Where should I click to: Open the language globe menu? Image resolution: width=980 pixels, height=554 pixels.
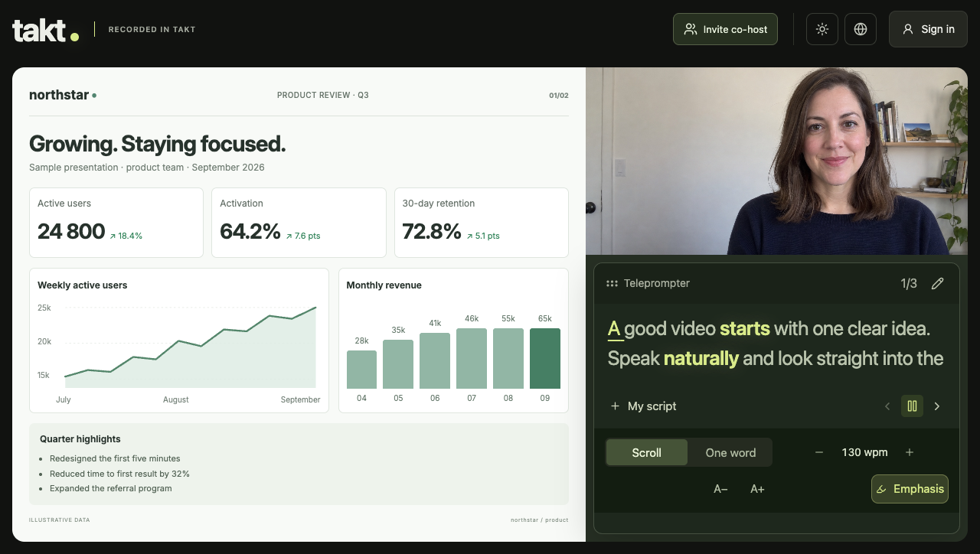pyautogui.click(x=861, y=29)
